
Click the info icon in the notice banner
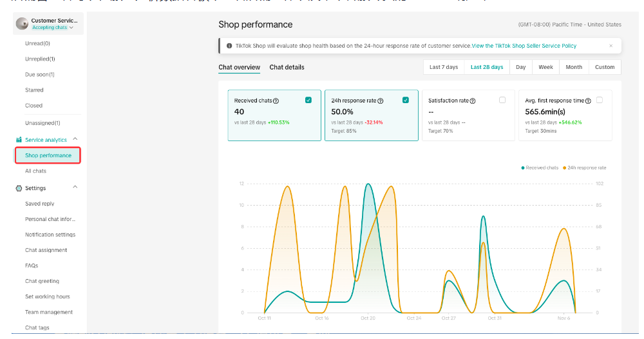pos(229,46)
